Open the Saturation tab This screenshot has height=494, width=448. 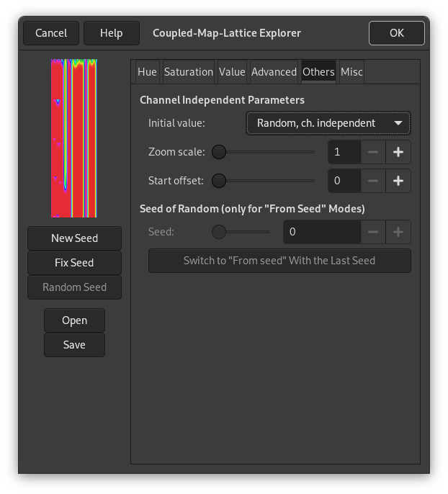189,72
